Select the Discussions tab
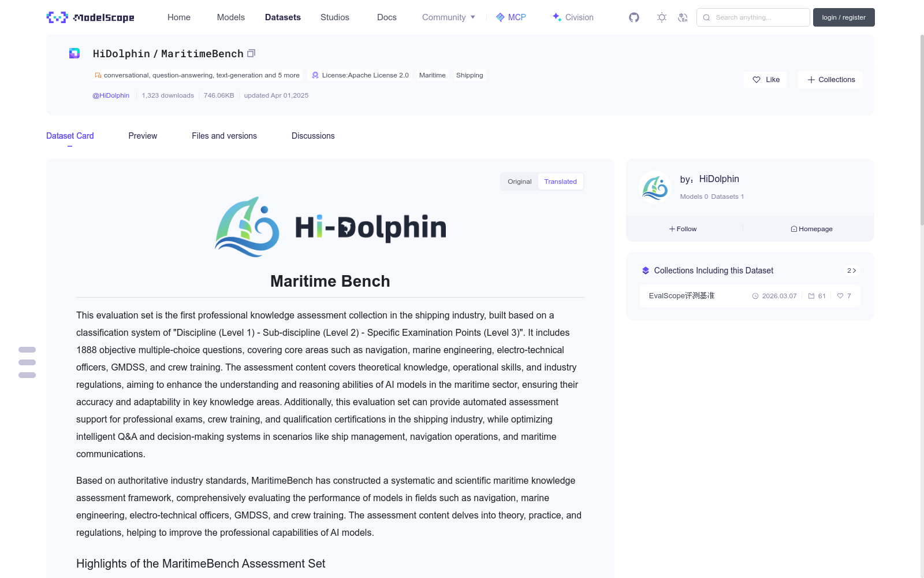924x578 pixels. 313,136
